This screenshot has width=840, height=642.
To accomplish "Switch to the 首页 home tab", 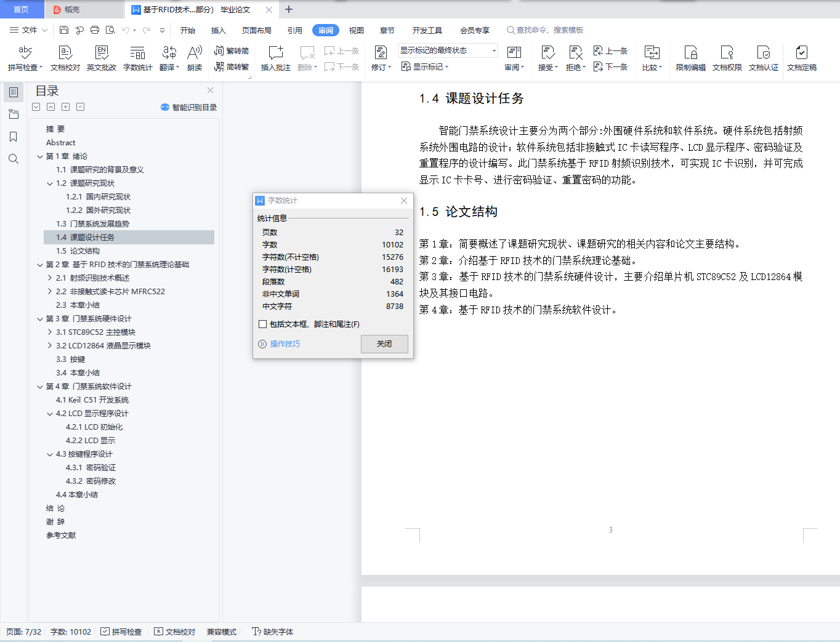I will [22, 9].
